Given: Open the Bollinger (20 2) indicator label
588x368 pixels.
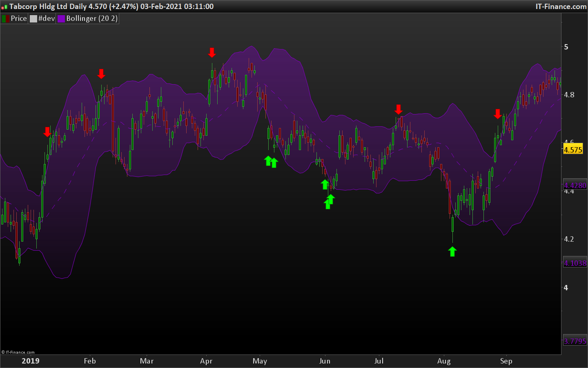Looking at the screenshot, I should coord(92,18).
